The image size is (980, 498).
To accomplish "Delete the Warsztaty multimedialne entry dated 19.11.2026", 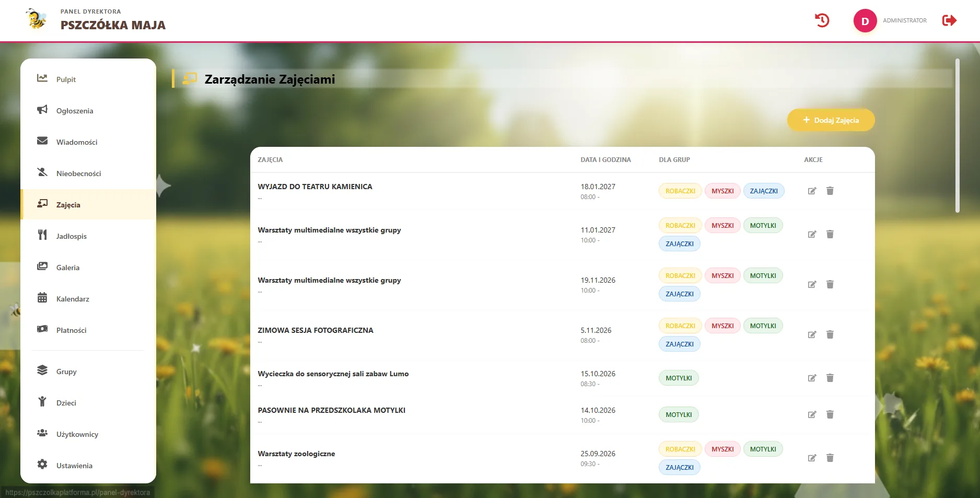I will (x=830, y=284).
